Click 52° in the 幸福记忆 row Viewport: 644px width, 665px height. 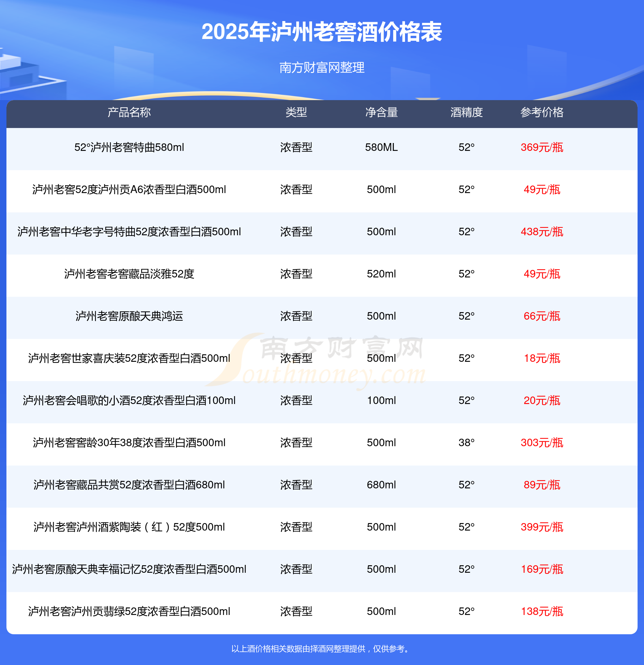[467, 569]
